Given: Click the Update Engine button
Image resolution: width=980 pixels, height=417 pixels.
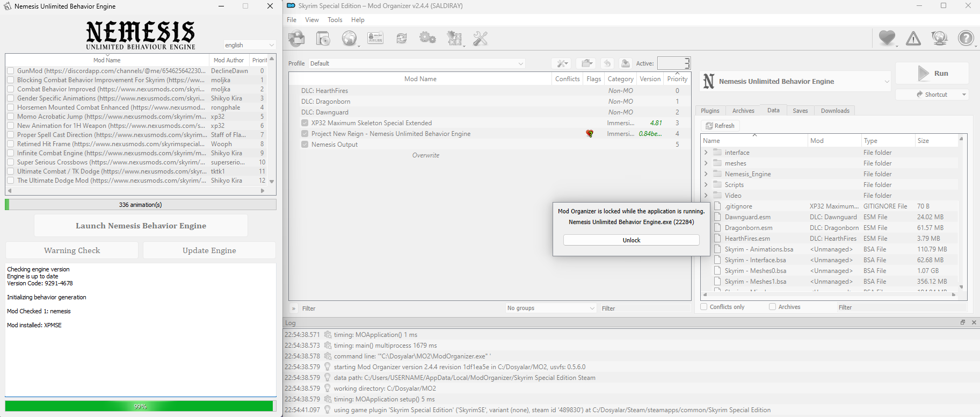Looking at the screenshot, I should [x=209, y=250].
